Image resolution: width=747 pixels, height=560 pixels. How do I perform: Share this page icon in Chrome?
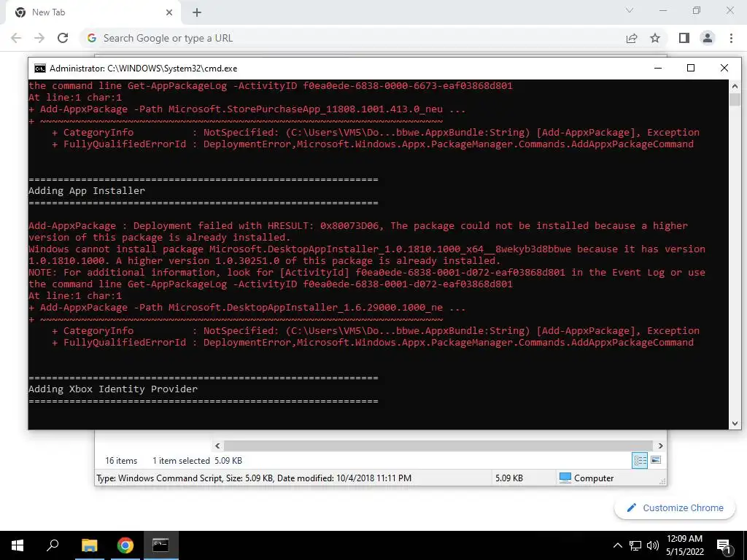tap(632, 38)
